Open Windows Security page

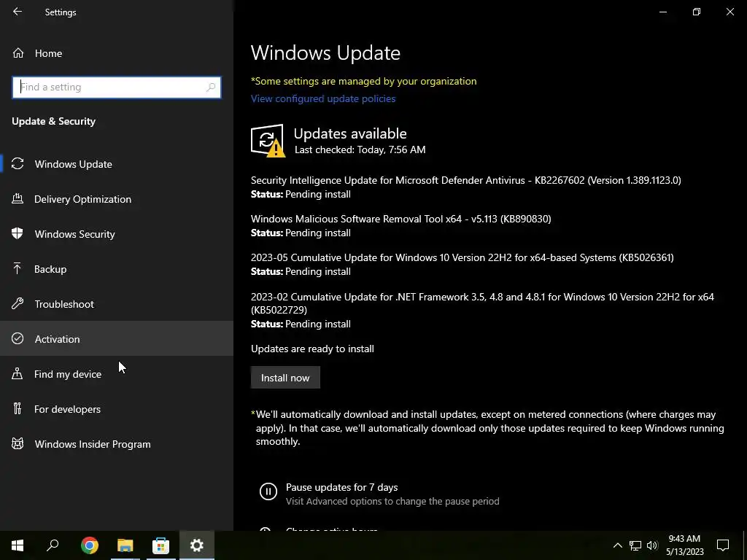point(117,234)
